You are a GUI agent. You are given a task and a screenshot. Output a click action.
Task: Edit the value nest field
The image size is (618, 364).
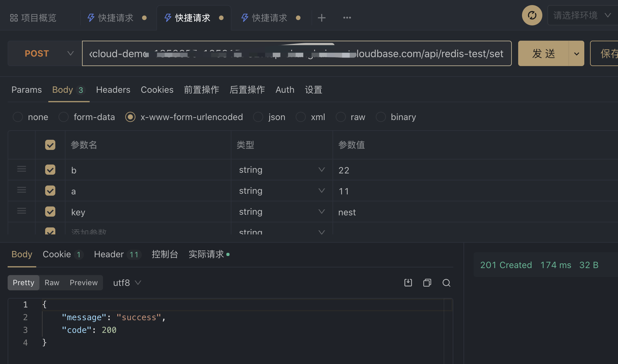coord(475,212)
